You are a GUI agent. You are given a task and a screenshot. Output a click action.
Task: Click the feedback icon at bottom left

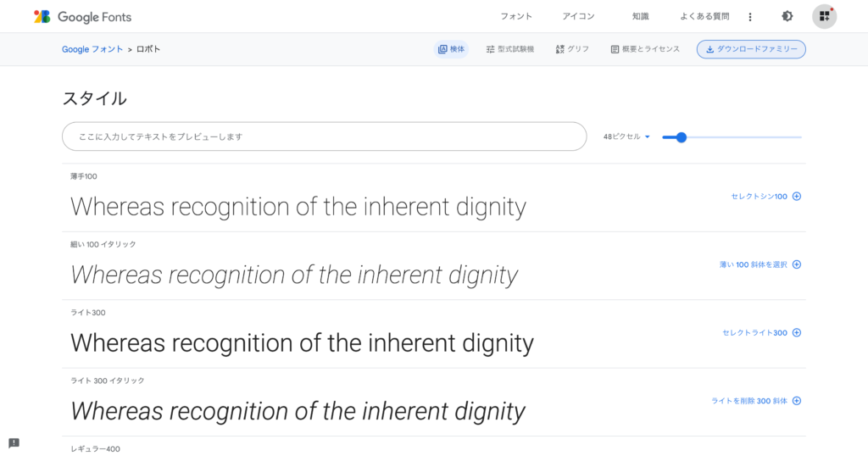(14, 442)
